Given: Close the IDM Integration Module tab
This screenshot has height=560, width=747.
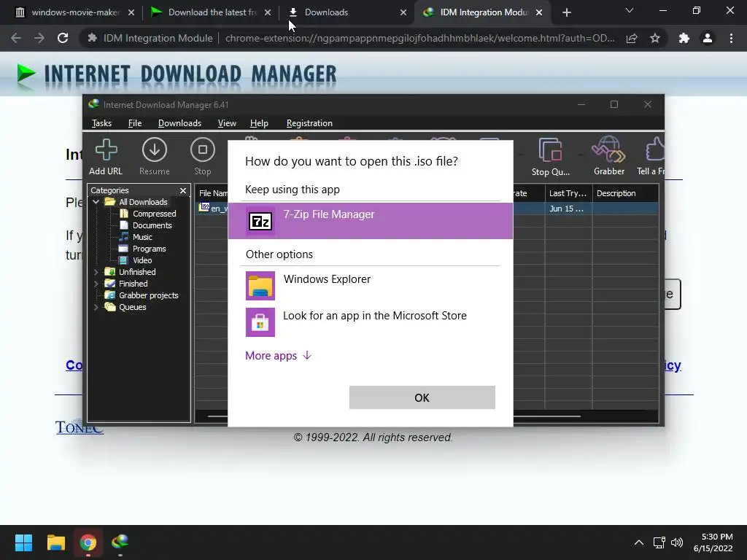Looking at the screenshot, I should coord(539,12).
